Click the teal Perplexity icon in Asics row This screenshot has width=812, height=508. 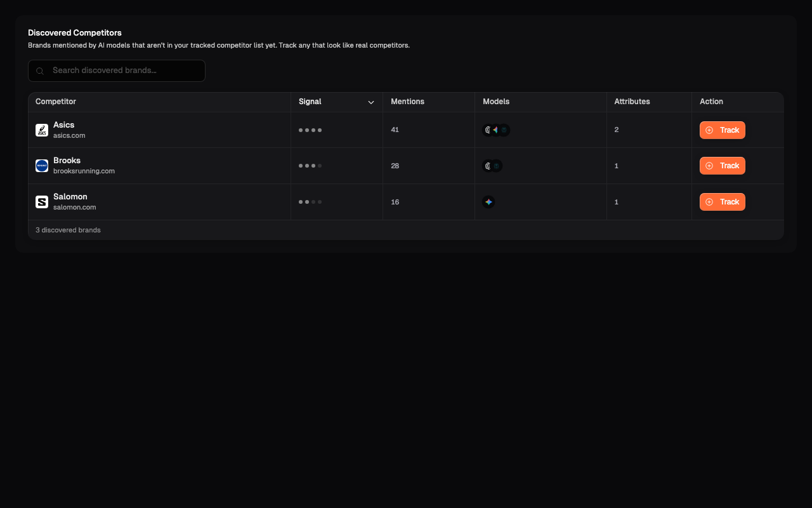click(504, 130)
